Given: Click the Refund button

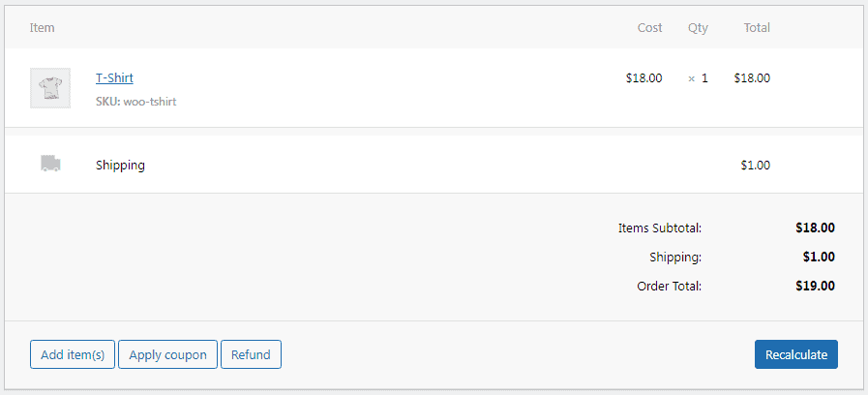Looking at the screenshot, I should pyautogui.click(x=251, y=354).
